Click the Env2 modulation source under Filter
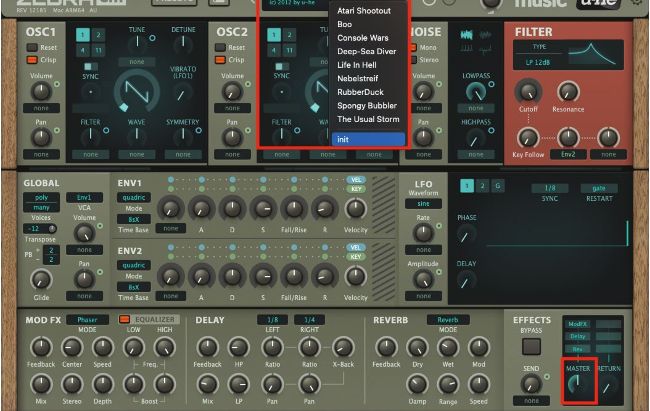 point(568,154)
